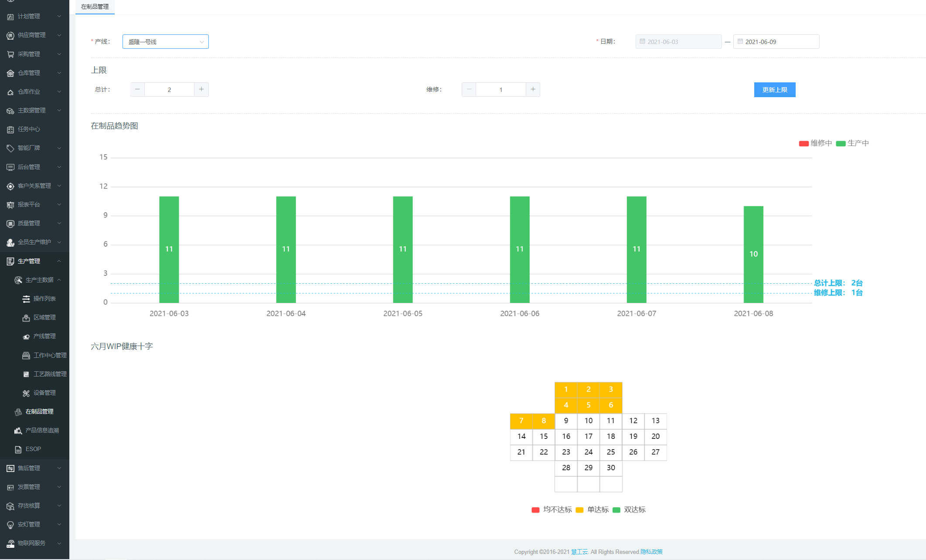Toggle 单达标 legend in WIP cross
The height and width of the screenshot is (560, 926).
pyautogui.click(x=592, y=510)
